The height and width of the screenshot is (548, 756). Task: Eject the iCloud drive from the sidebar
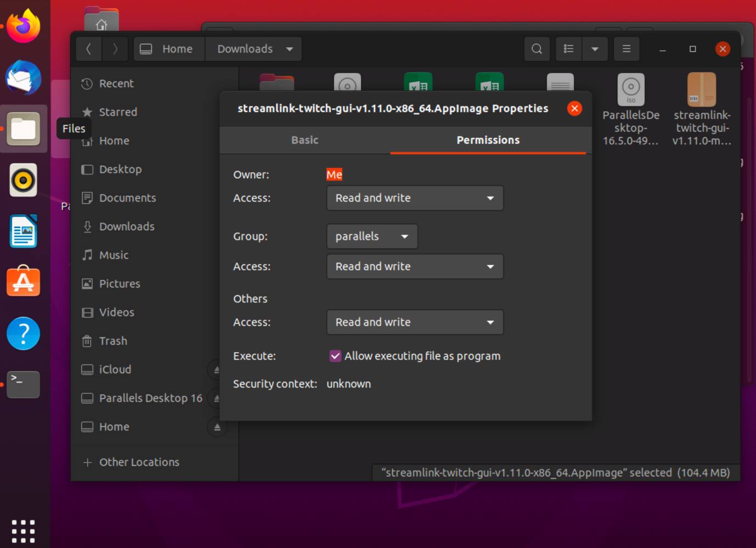point(218,370)
